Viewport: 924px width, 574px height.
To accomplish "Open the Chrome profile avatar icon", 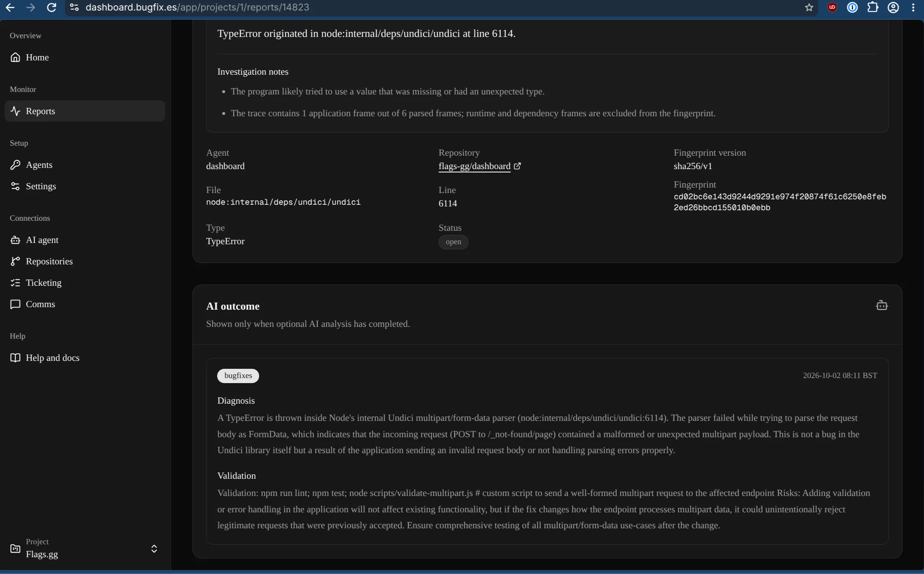I will 893,7.
